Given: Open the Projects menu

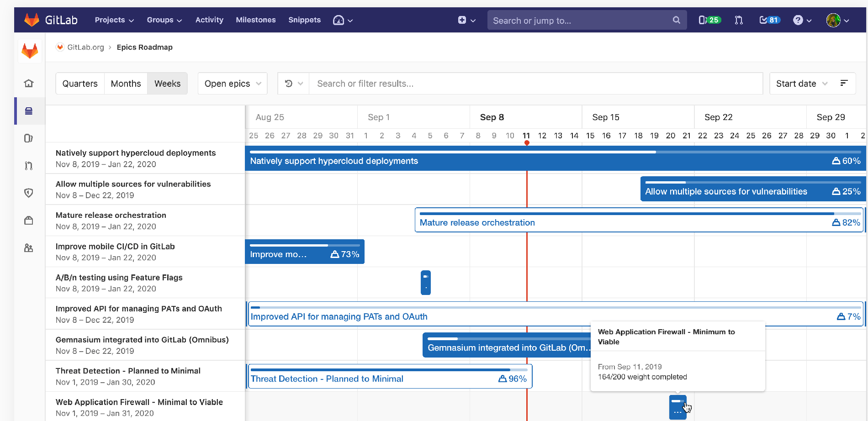Looking at the screenshot, I should point(114,20).
